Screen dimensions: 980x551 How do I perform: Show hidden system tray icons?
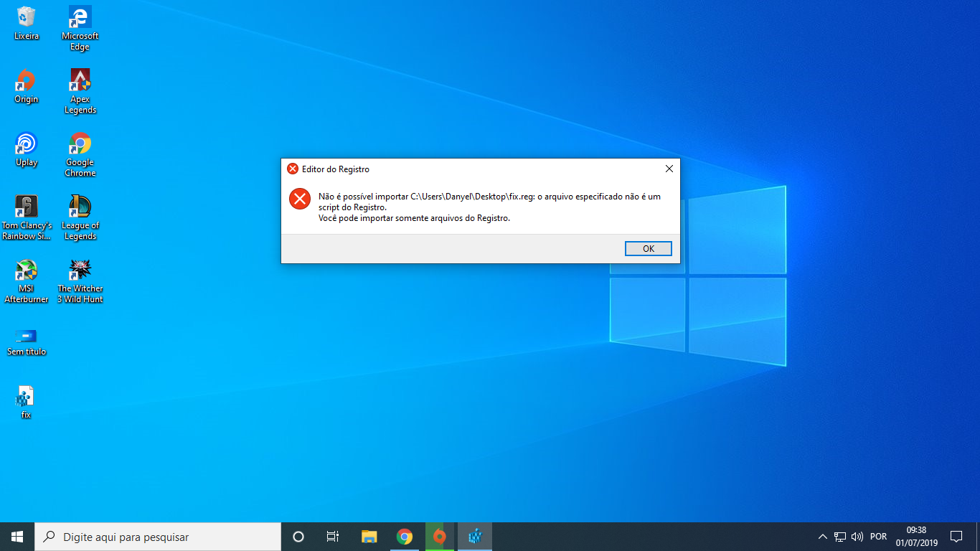[822, 537]
